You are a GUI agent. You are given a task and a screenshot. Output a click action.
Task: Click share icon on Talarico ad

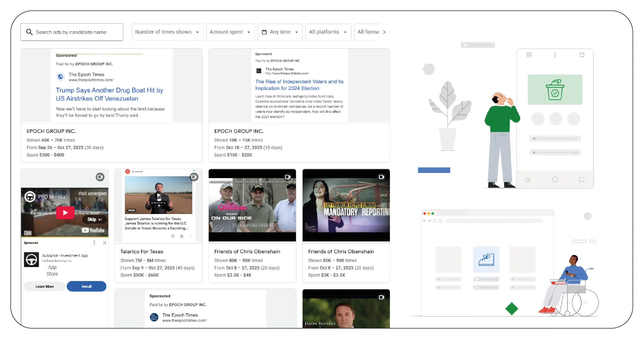[182, 236]
